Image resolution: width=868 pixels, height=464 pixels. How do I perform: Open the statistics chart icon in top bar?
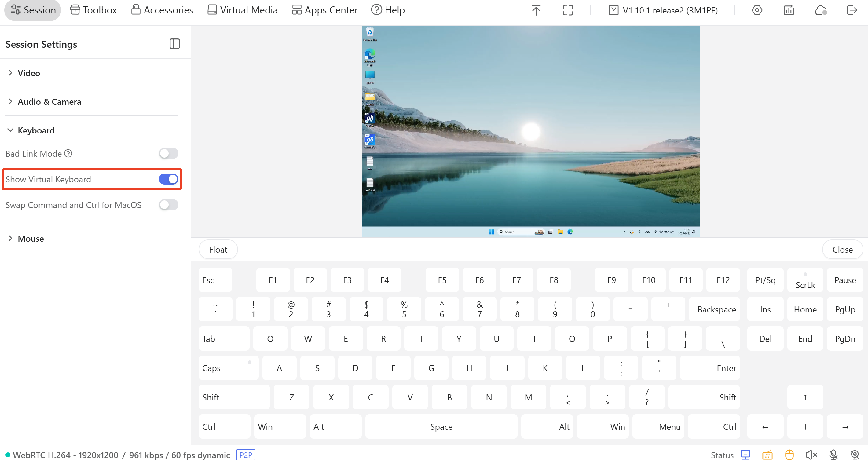click(x=789, y=10)
